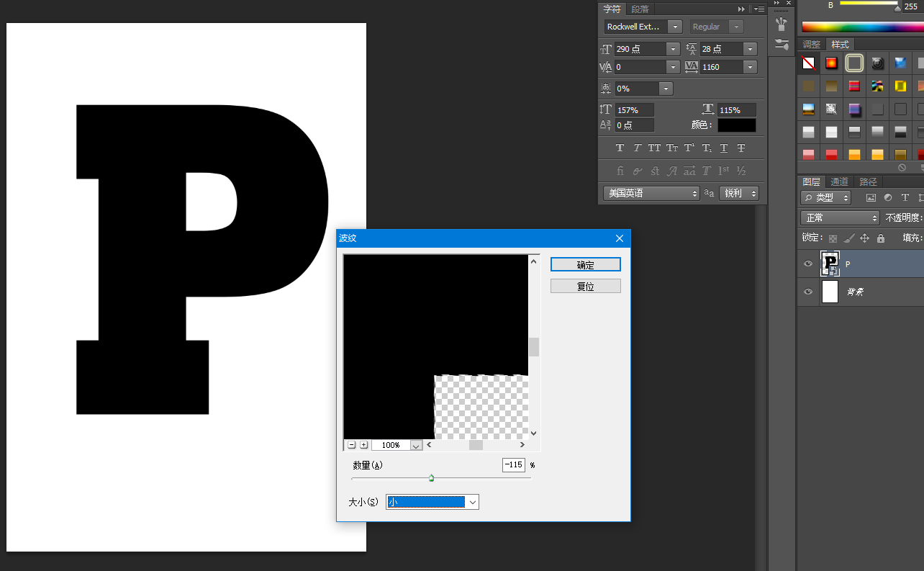Click the vertical scale field 157%
The width and height of the screenshot is (924, 571).
coord(634,110)
